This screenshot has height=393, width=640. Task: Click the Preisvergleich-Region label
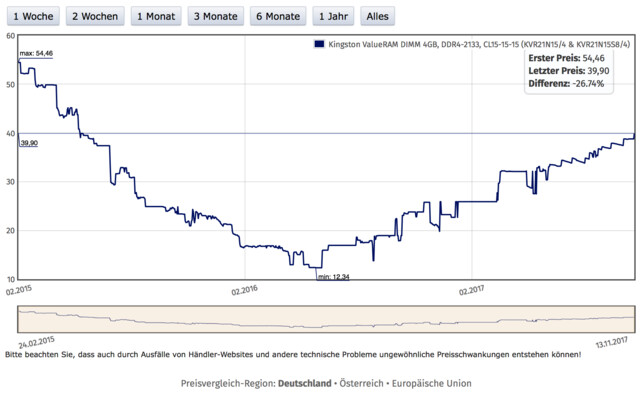228,384
